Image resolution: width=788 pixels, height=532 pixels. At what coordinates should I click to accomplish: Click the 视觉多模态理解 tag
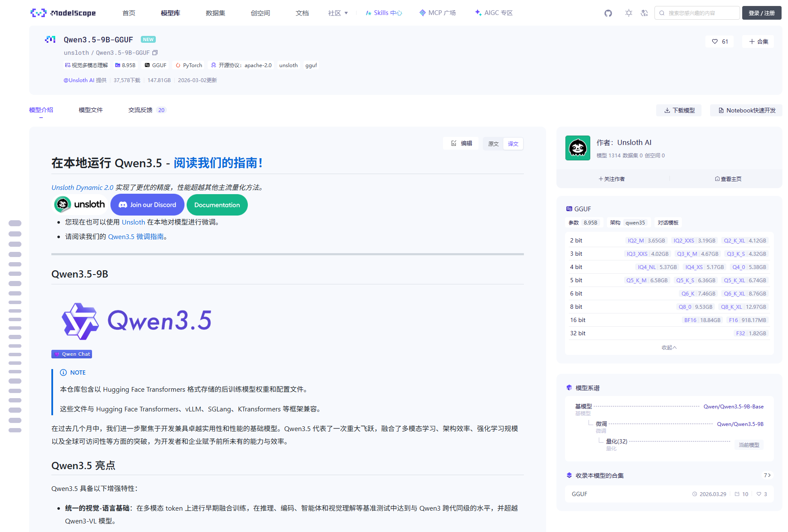(86, 65)
